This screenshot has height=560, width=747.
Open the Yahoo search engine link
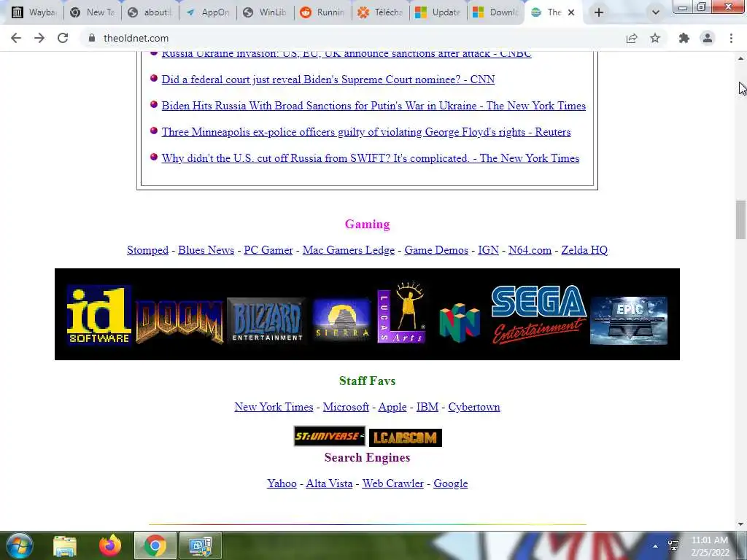point(282,483)
